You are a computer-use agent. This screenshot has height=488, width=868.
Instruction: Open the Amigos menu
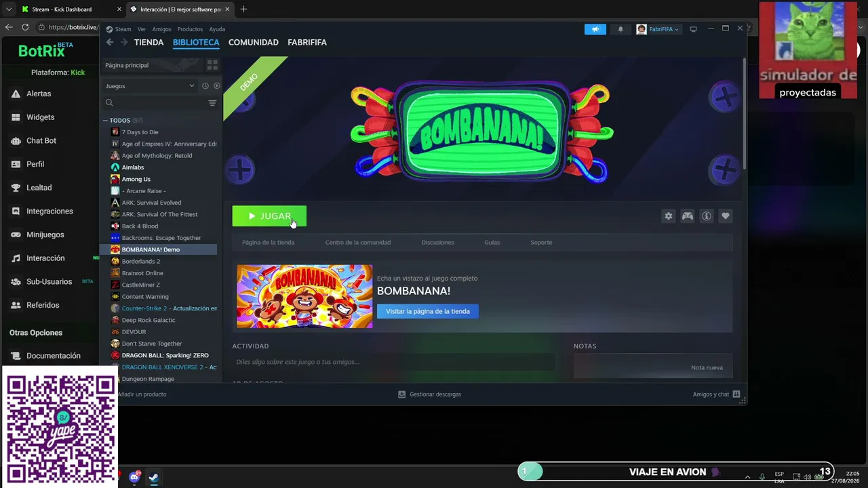click(161, 29)
